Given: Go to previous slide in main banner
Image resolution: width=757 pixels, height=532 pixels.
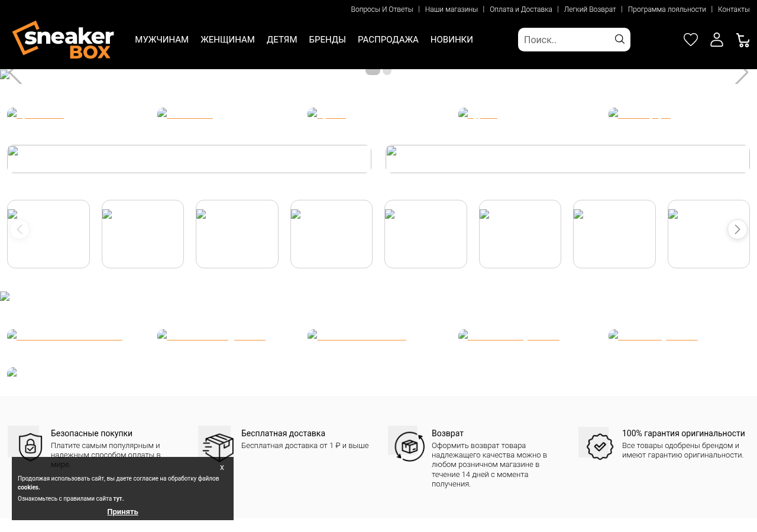Looking at the screenshot, I should point(15,75).
